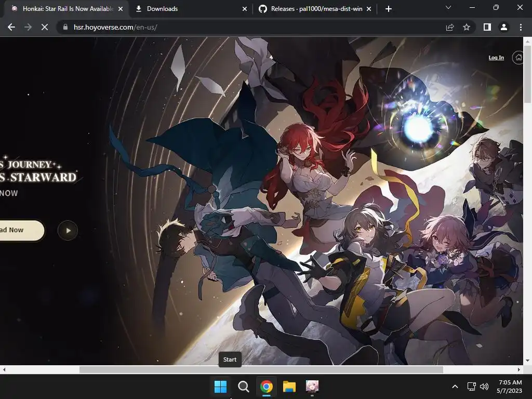The image size is (532, 399).
Task: Close the Downloads tab
Action: (245, 9)
